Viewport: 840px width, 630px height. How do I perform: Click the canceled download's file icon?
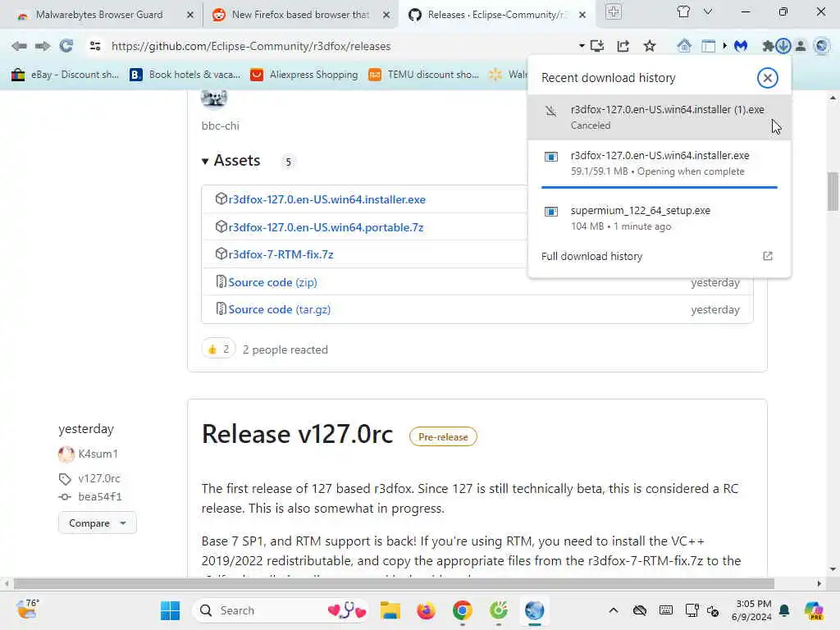click(x=550, y=111)
